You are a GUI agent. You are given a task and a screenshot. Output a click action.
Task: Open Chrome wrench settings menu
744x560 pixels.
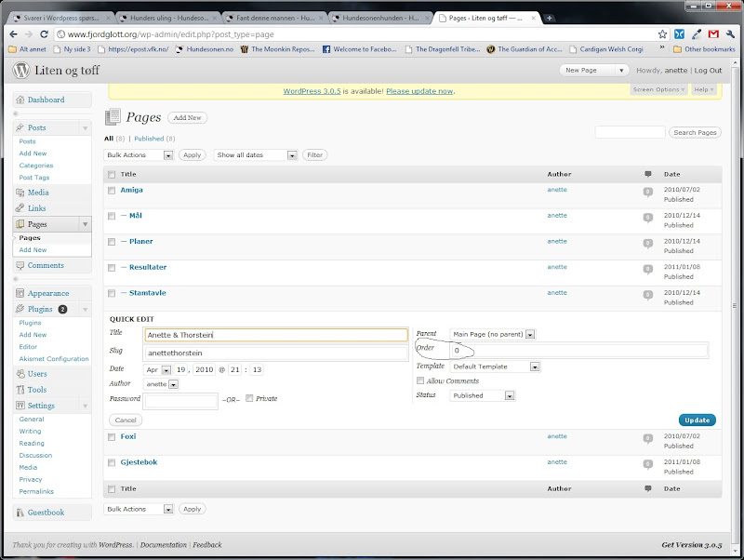pyautogui.click(x=730, y=34)
